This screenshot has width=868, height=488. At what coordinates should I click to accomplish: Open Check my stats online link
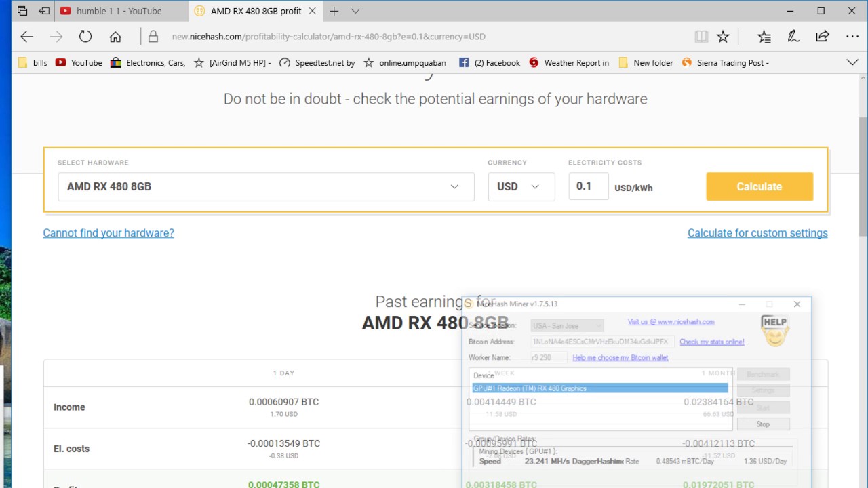tap(712, 342)
